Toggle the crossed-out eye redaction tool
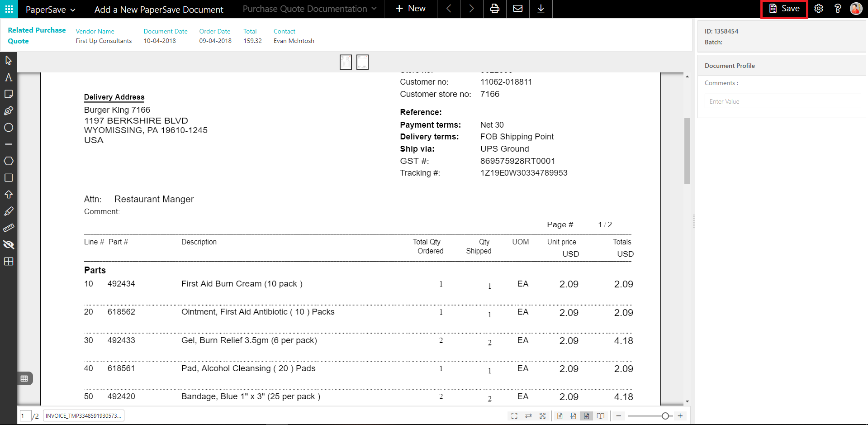868x425 pixels. (x=9, y=245)
